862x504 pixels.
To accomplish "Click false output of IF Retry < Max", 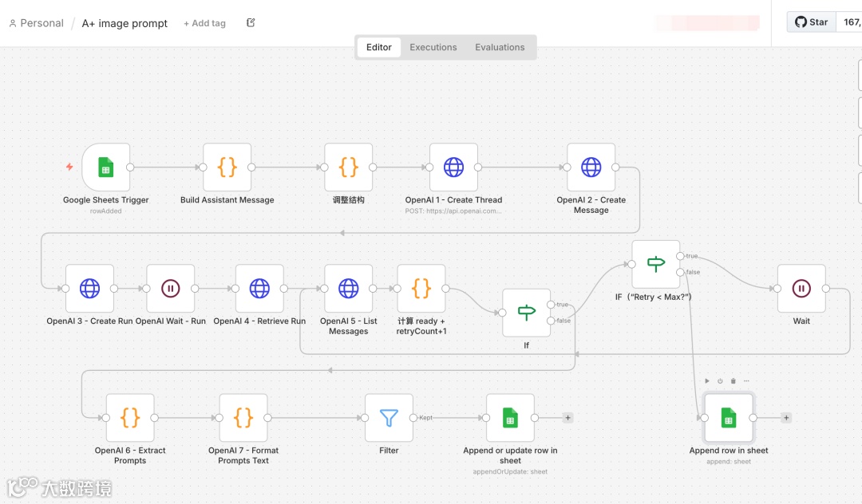I will click(x=680, y=272).
